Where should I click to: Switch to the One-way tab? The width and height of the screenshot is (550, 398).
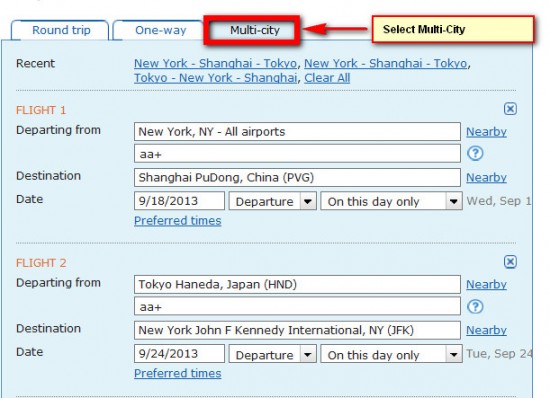click(160, 30)
